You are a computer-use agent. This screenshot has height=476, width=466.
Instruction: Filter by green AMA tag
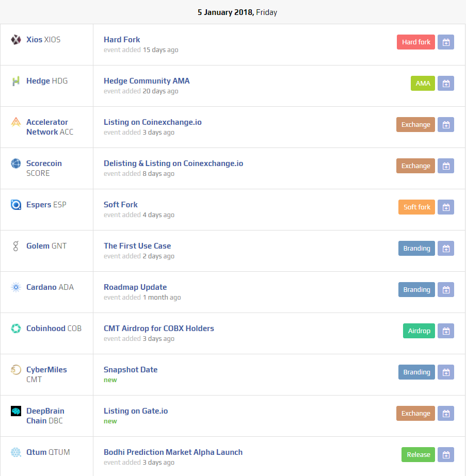tap(423, 84)
